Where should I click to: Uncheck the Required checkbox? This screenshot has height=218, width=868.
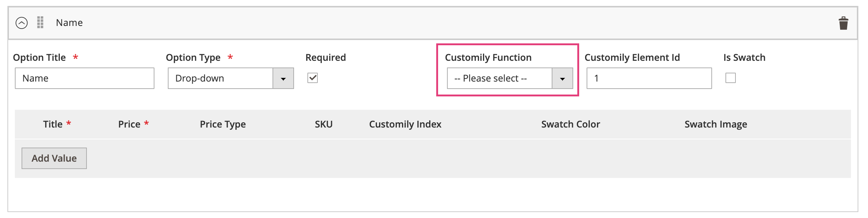pos(313,78)
